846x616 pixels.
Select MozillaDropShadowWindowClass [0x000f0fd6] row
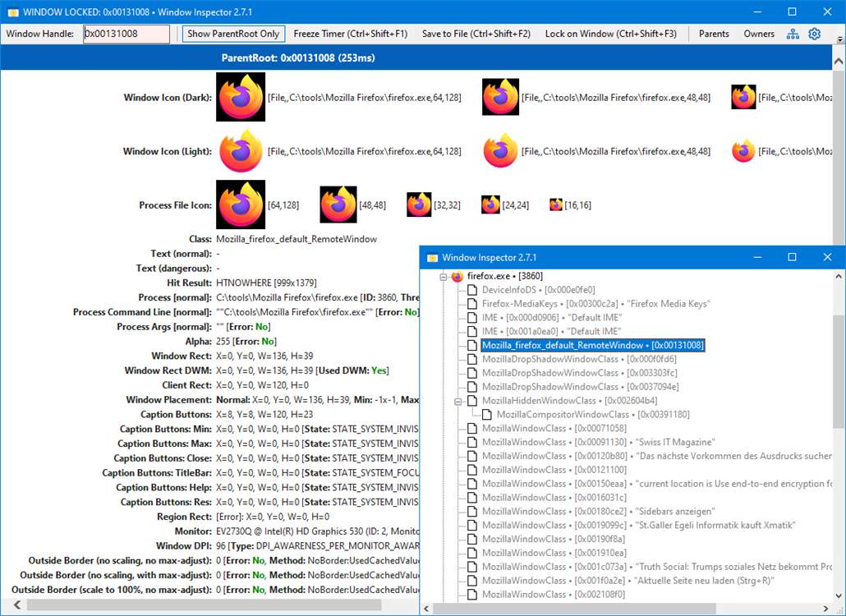[579, 359]
